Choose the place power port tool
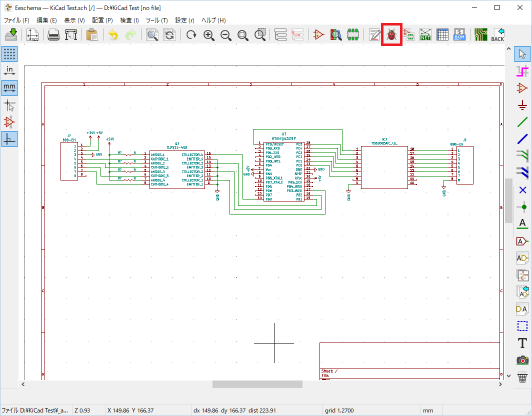Image resolution: width=532 pixels, height=416 pixels. coord(522,105)
